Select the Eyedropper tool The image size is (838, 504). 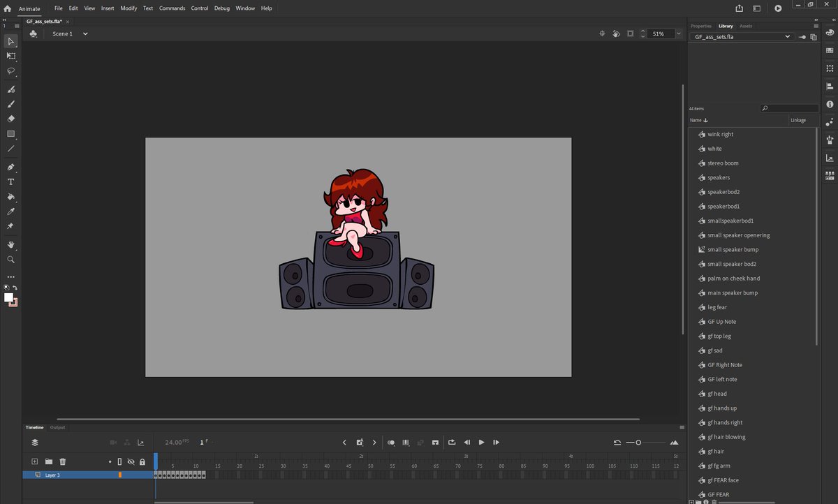(10, 212)
